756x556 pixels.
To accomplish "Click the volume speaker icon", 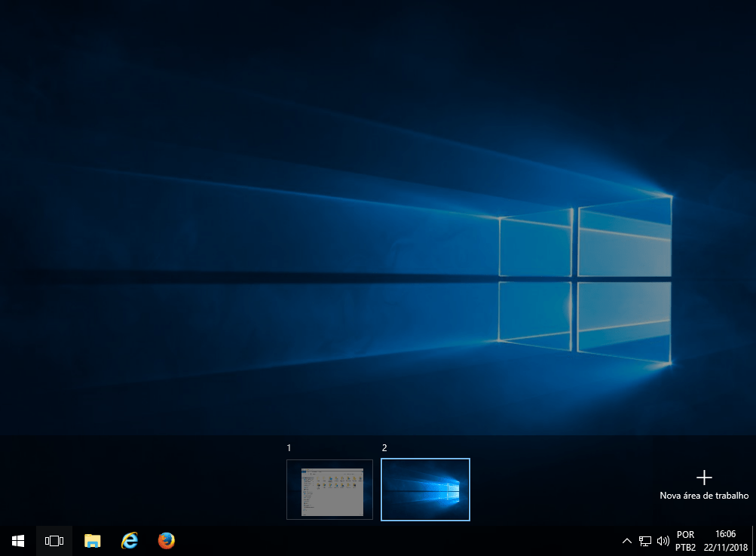I will tap(663, 541).
